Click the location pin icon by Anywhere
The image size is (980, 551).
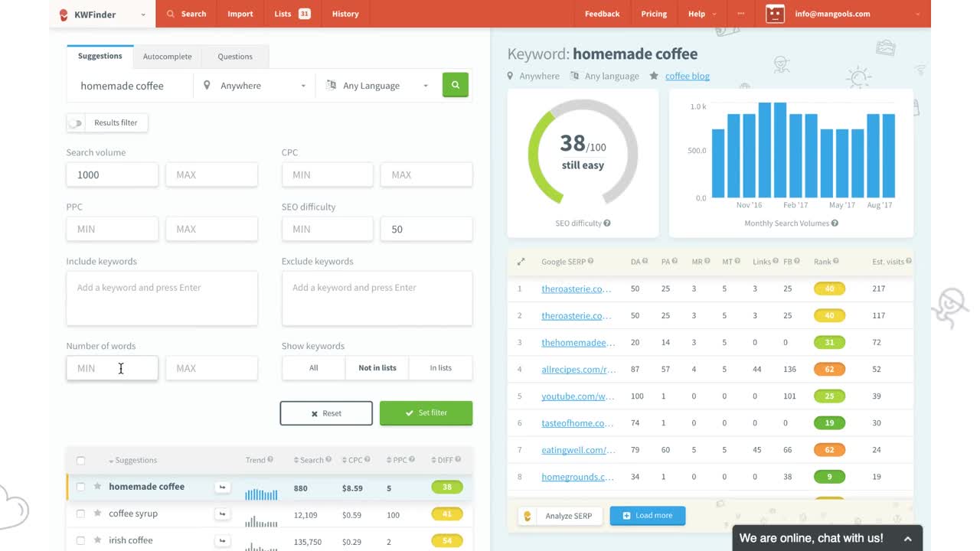tap(207, 86)
